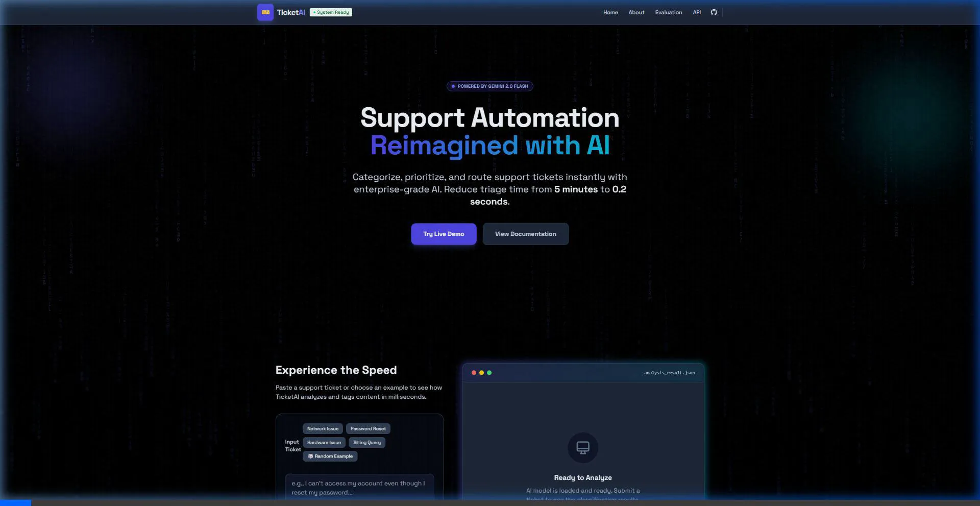
Task: Open the GitHub repository icon link
Action: pyautogui.click(x=714, y=12)
